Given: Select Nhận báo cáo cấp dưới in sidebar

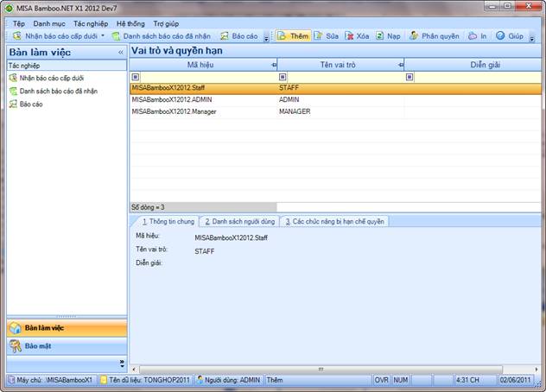Looking at the screenshot, I should click(x=51, y=78).
